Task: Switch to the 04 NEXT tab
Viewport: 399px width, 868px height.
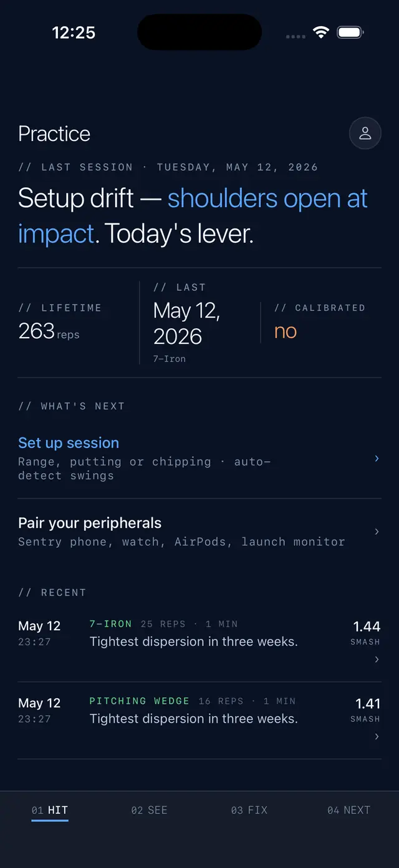Action: 349,810
